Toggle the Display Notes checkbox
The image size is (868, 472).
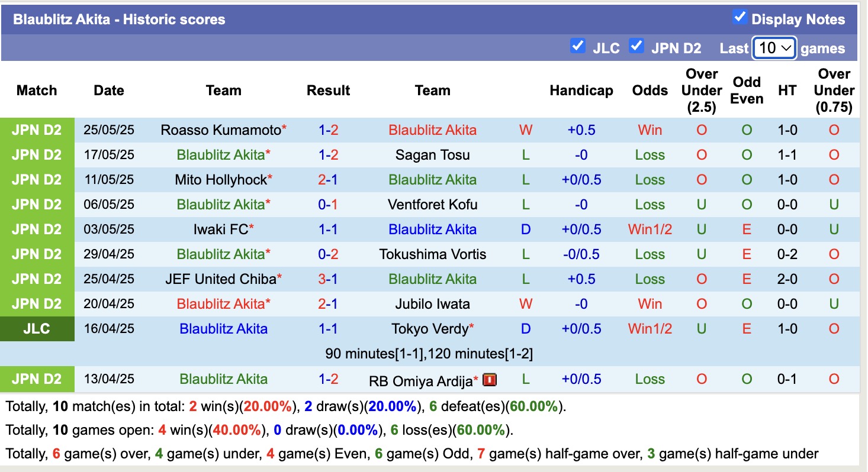(740, 17)
